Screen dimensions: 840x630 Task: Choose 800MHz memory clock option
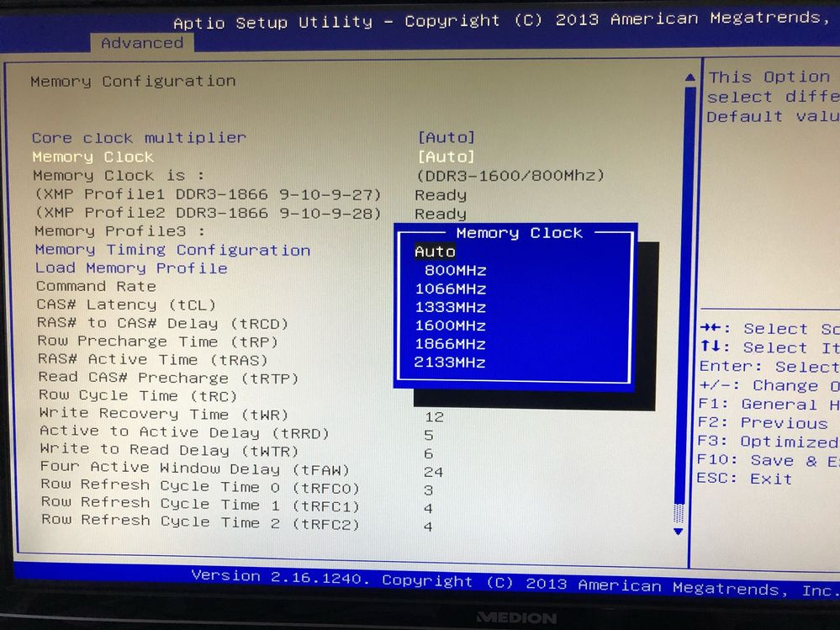coord(455,270)
